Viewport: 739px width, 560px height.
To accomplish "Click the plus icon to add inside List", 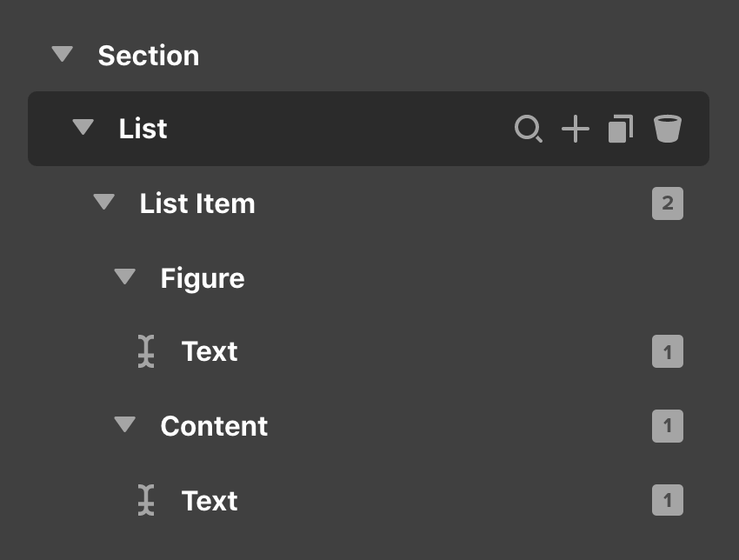I will [575, 128].
